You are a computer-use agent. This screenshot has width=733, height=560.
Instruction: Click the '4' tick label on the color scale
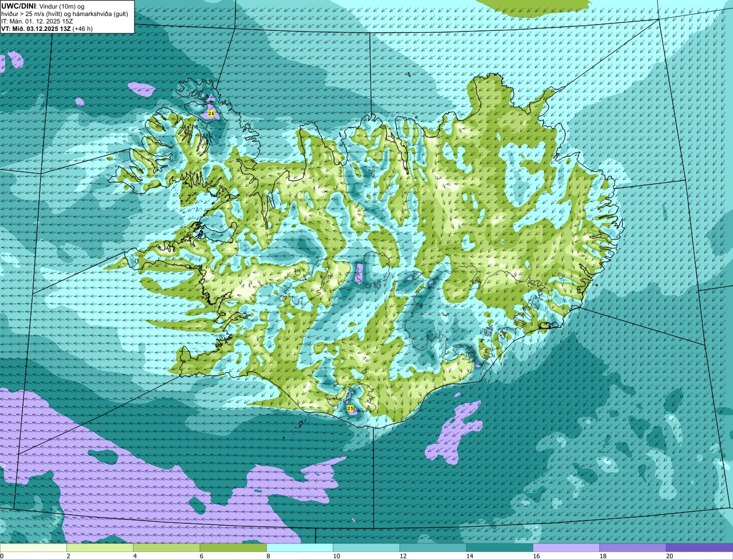coord(135,556)
